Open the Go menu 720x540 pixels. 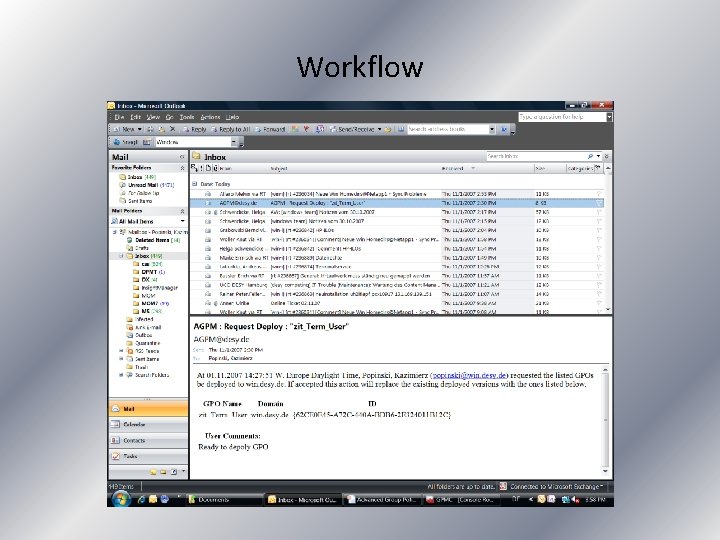(x=169, y=117)
